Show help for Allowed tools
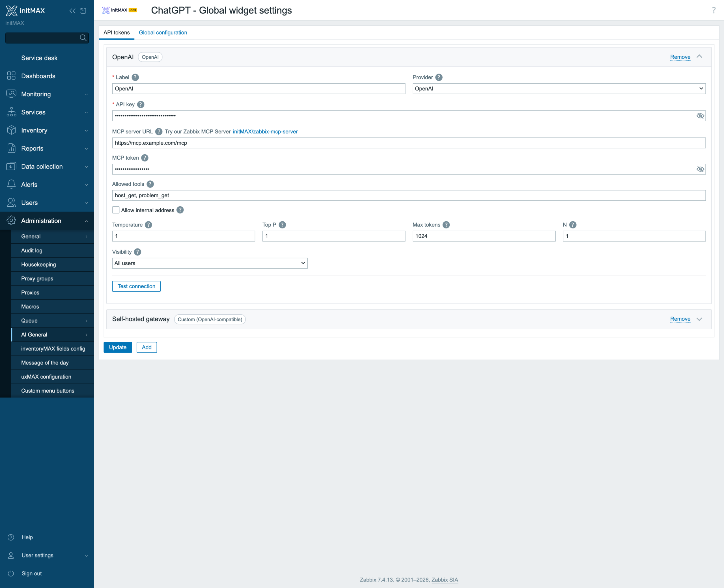Image resolution: width=724 pixels, height=588 pixels. coord(150,184)
